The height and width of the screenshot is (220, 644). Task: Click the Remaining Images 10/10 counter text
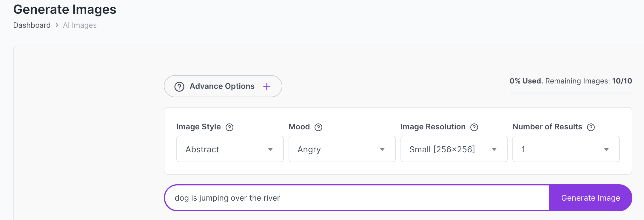coord(588,81)
